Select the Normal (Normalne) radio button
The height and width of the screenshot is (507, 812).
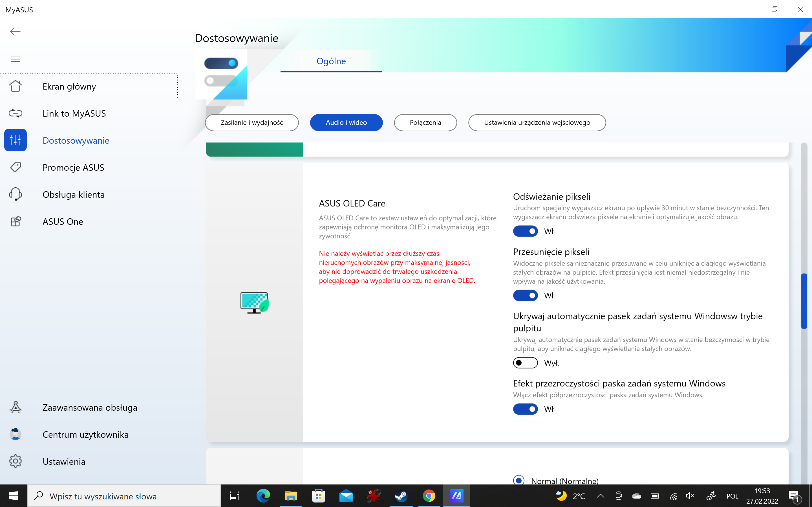(x=519, y=480)
